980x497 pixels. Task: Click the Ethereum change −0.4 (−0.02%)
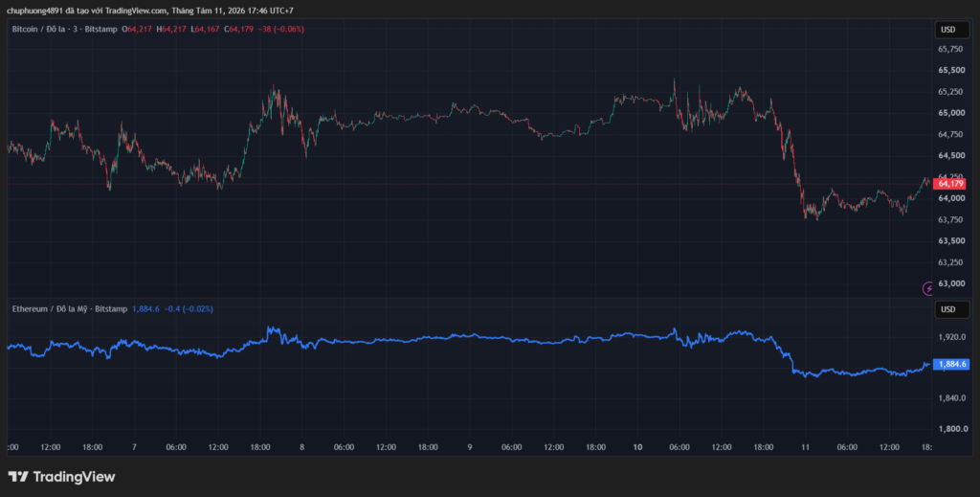coord(189,308)
